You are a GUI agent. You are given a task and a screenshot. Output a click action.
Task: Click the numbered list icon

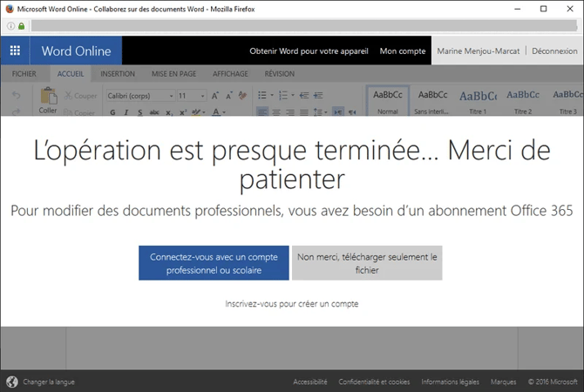(x=283, y=95)
